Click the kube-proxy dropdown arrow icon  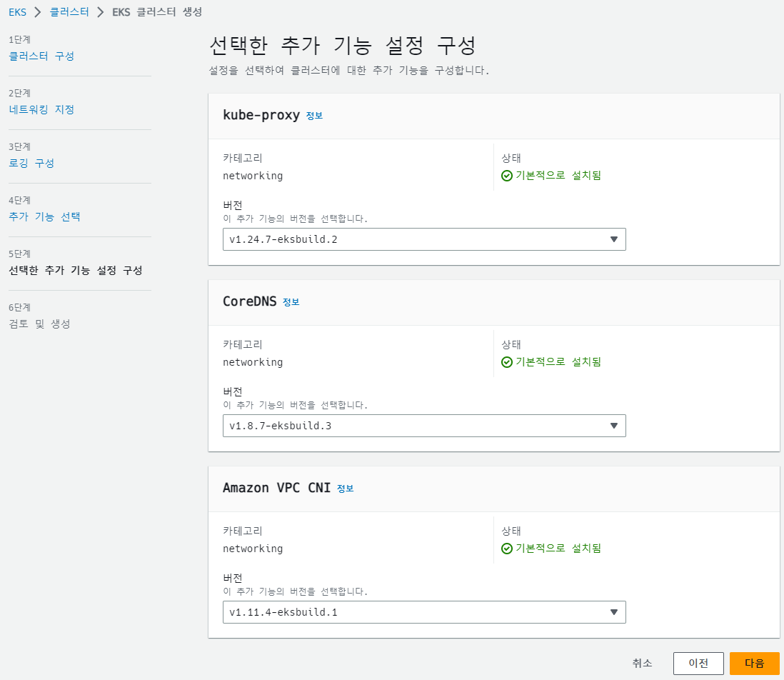coord(614,239)
